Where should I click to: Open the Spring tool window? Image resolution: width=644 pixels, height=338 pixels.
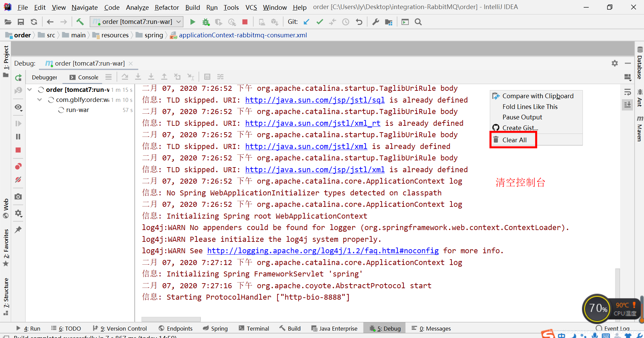[x=215, y=329]
